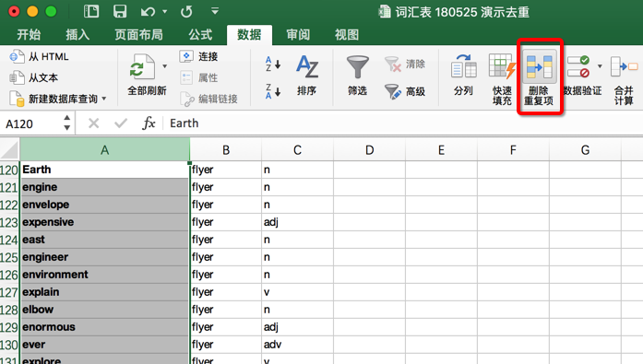This screenshot has height=364, width=643.
Task: Click cell containing enormous
Action: click(105, 327)
